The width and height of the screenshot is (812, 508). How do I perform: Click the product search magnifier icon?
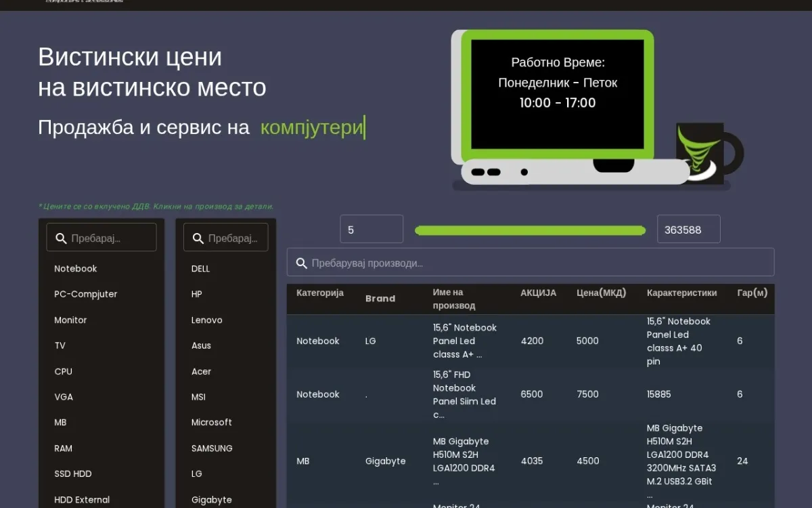pos(302,263)
